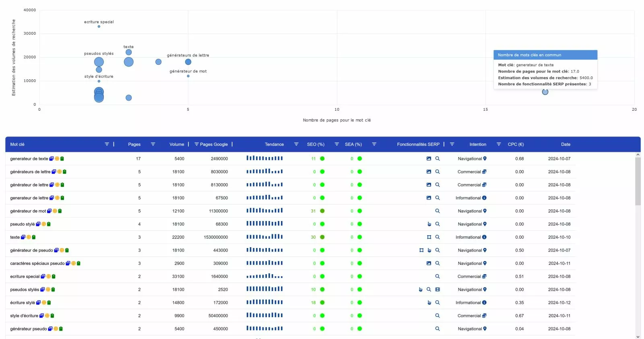644x339 pixels.
Task: Click the SEO value '18' in 'écriture stylé' row
Action: 313,303
